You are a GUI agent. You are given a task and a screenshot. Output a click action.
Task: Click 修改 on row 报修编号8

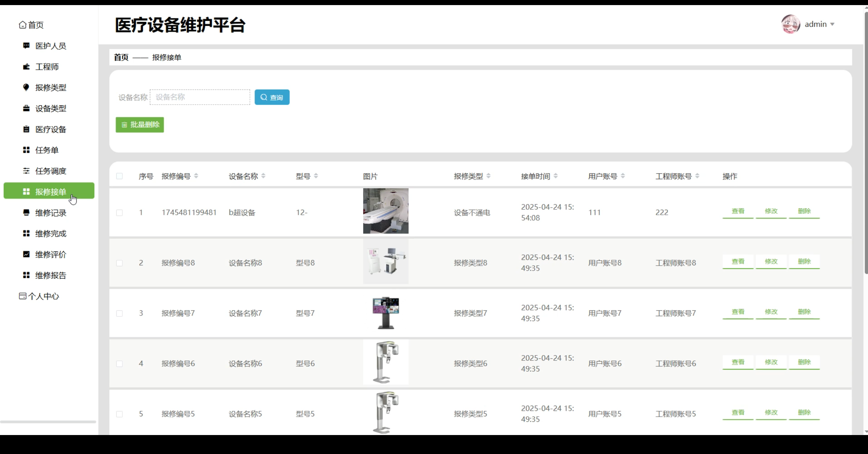tap(771, 262)
